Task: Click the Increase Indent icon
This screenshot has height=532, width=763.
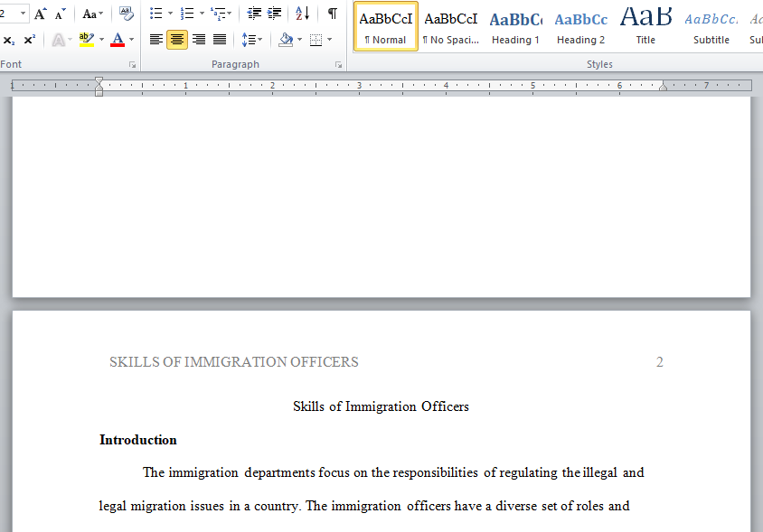Action: (275, 14)
